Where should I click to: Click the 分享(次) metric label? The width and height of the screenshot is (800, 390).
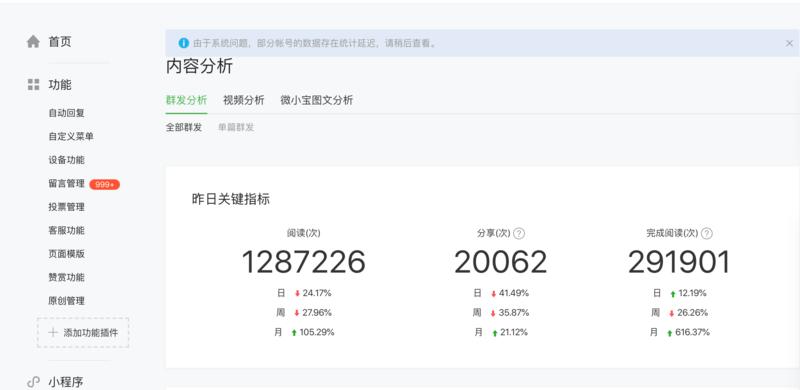[x=493, y=233]
